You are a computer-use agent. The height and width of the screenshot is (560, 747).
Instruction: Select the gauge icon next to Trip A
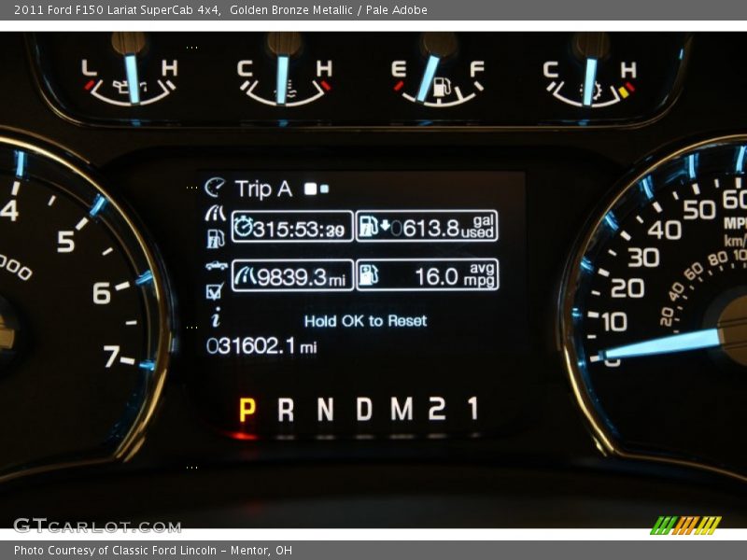pyautogui.click(x=214, y=187)
